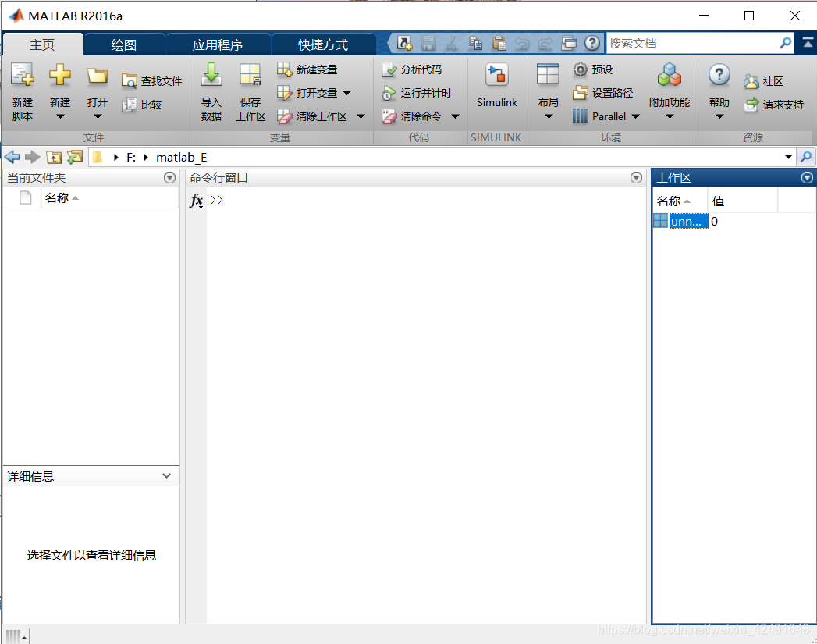
Task: Click 运行并计时 (Run and Time)
Action: [x=417, y=93]
